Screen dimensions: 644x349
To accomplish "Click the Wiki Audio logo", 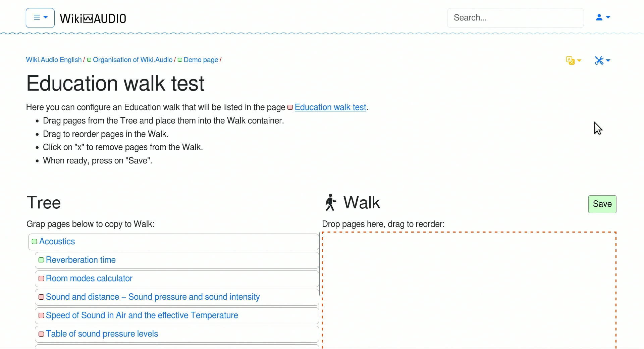I will 93,18.
